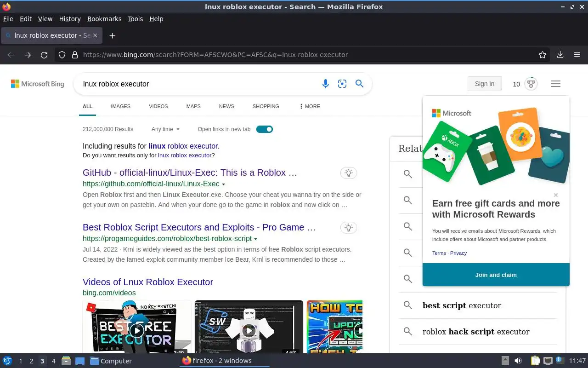The width and height of the screenshot is (588, 368).
Task: Expand the MORE search categories menu
Action: pos(310,106)
